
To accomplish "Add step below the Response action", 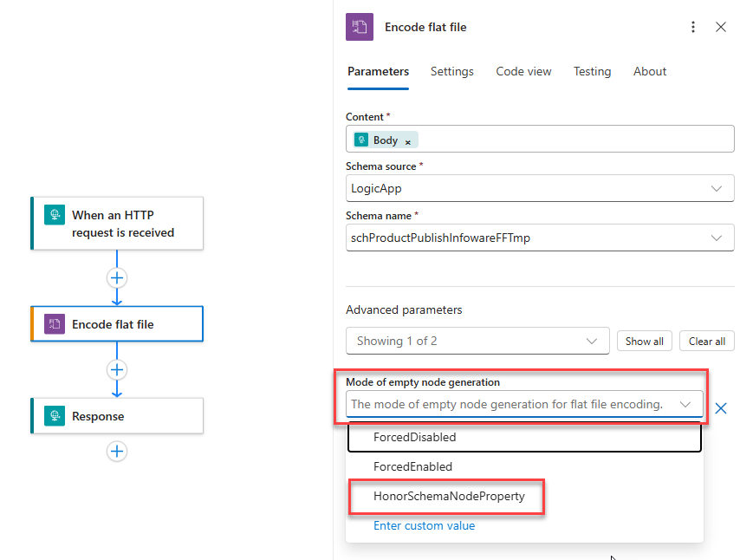I will (117, 452).
